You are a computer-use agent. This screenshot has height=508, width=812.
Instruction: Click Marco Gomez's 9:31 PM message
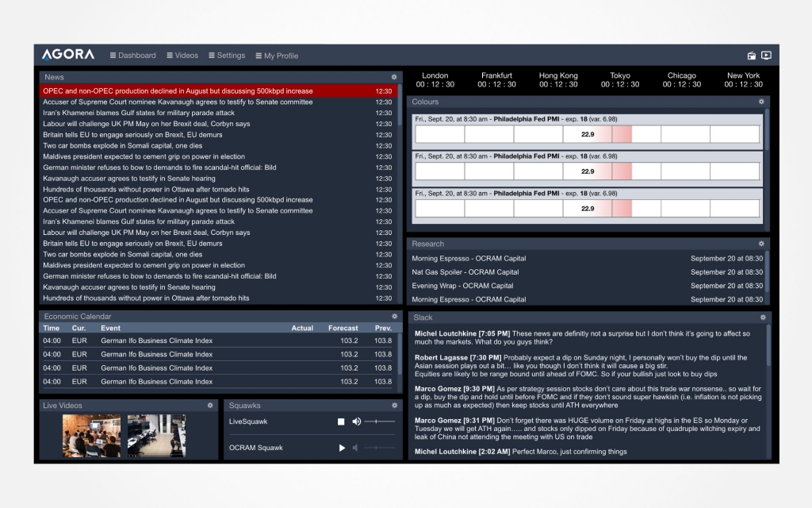tap(588, 429)
